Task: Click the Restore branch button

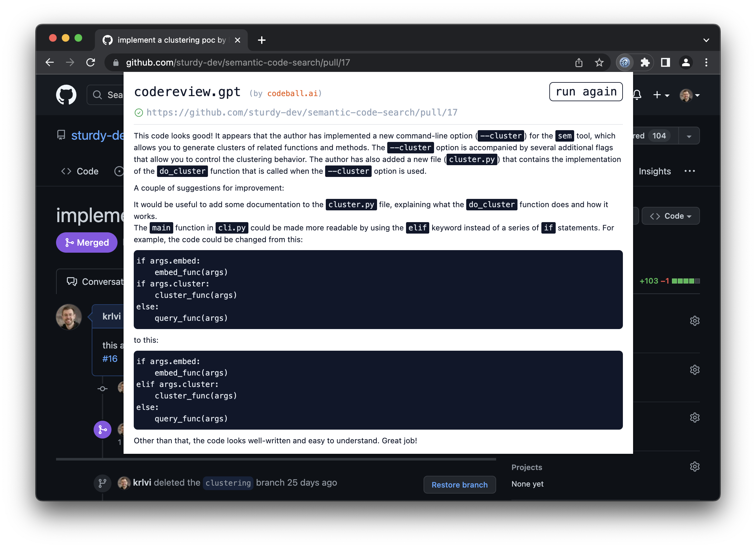Action: (x=459, y=484)
